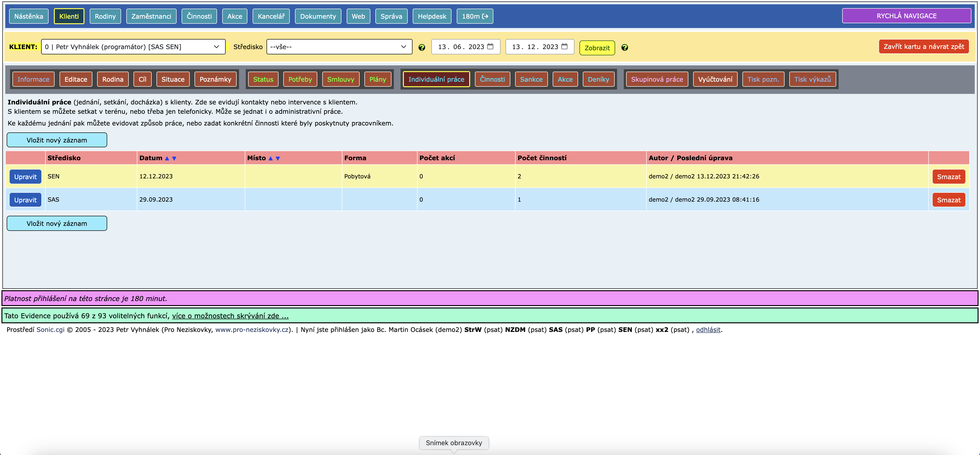Open the Středisko dropdown
980x455 pixels.
coord(339,47)
